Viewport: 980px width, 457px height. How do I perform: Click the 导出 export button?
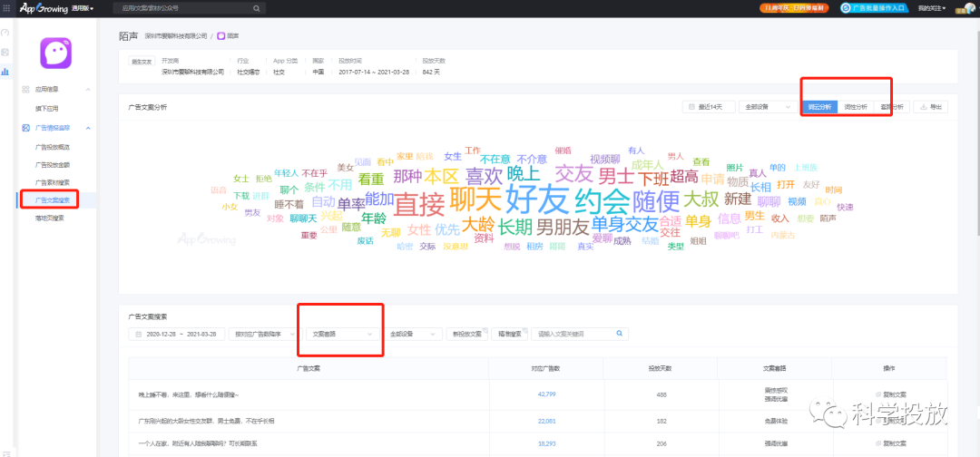[x=931, y=107]
